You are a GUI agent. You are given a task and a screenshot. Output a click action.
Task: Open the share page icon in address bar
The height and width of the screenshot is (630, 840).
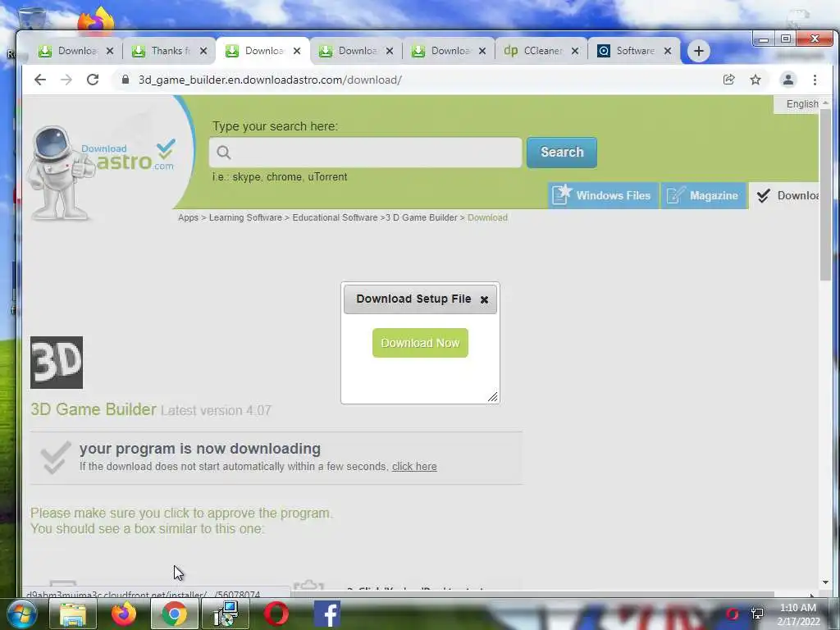pyautogui.click(x=728, y=80)
